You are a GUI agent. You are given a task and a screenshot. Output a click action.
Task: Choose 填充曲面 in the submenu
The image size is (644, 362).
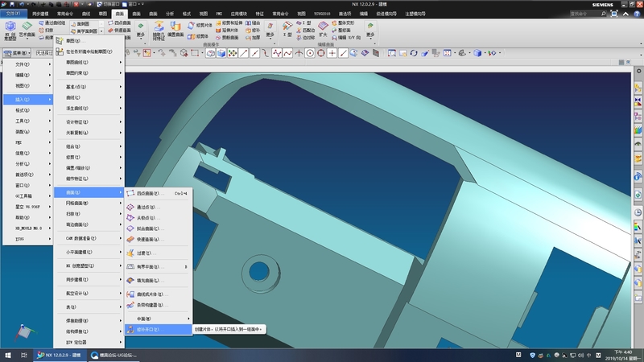pyautogui.click(x=148, y=279)
